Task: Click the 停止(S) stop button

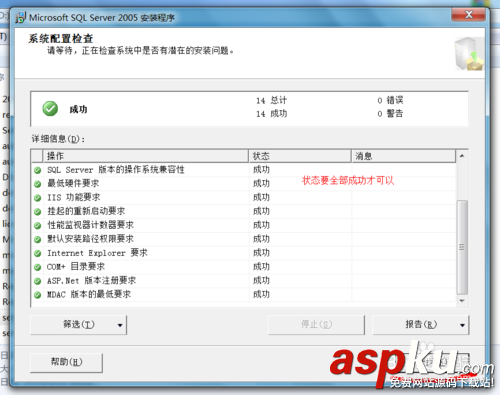Action: pos(316,325)
